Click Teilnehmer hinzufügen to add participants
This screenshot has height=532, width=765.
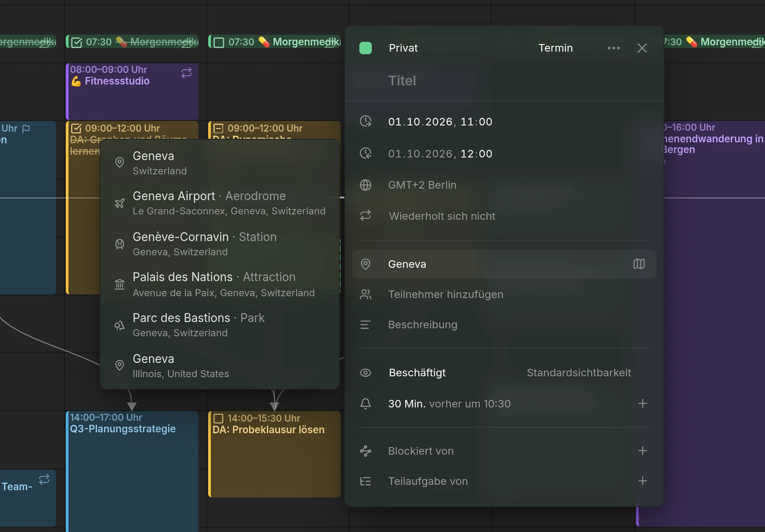pos(446,294)
